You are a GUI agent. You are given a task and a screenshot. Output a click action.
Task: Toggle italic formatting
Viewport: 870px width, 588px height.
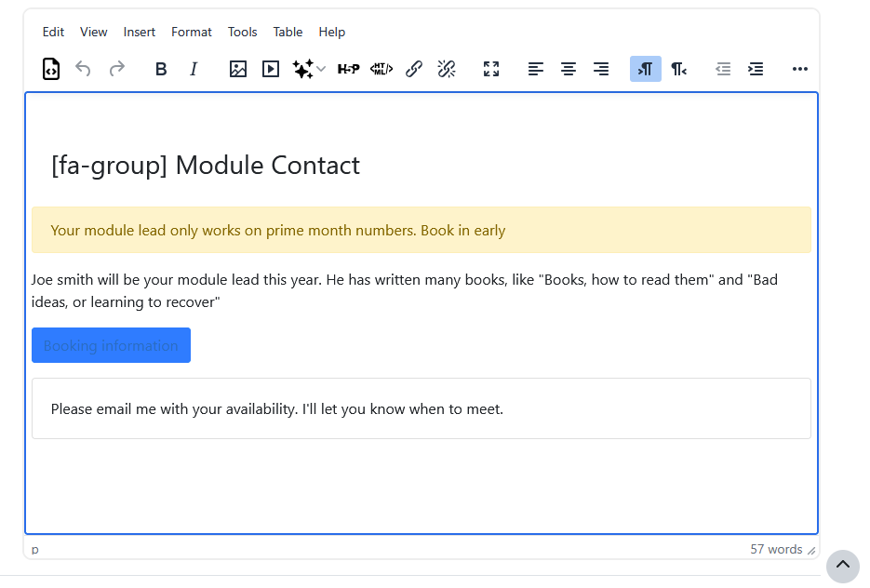coord(194,69)
